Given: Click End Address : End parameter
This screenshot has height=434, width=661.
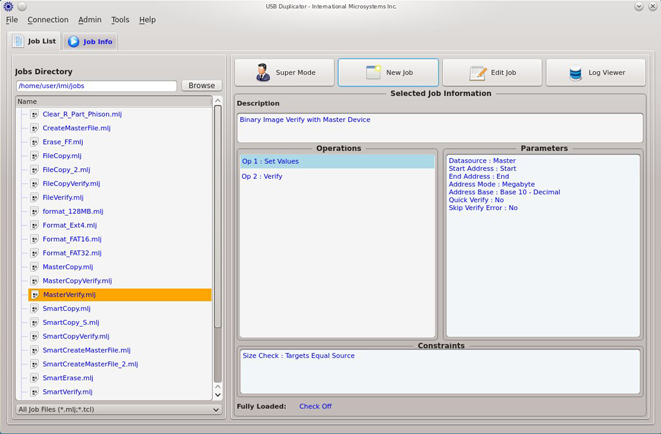Looking at the screenshot, I should pyautogui.click(x=478, y=177).
